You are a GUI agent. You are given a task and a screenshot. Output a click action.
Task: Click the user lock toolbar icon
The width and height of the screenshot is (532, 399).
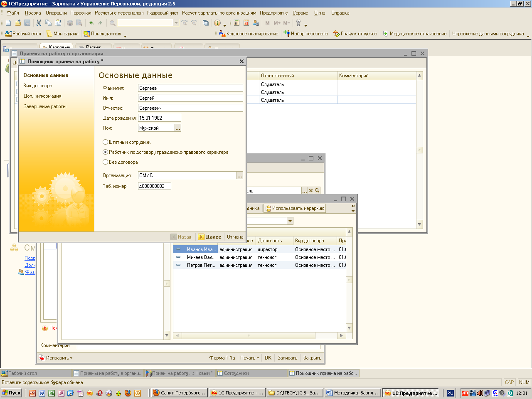click(x=256, y=23)
